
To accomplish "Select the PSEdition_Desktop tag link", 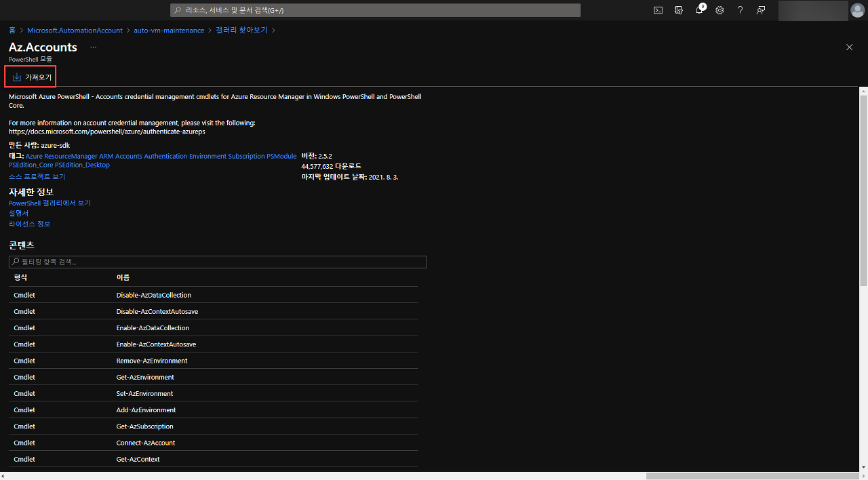I will [x=82, y=165].
